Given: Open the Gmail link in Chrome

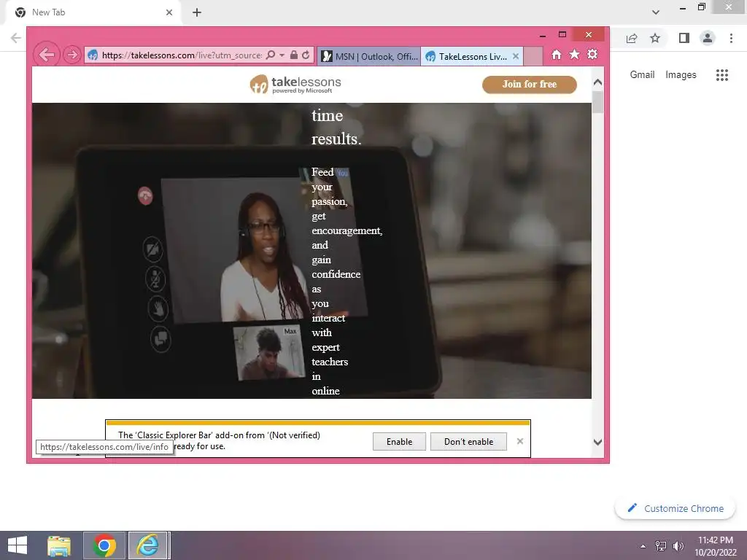Looking at the screenshot, I should 642,75.
